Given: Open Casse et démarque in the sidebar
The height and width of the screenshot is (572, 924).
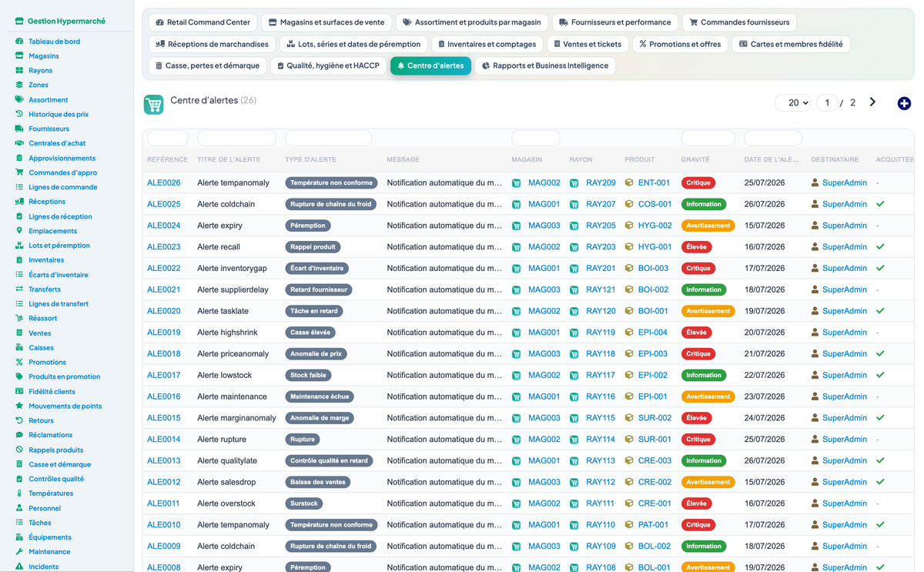Looking at the screenshot, I should pyautogui.click(x=59, y=464).
